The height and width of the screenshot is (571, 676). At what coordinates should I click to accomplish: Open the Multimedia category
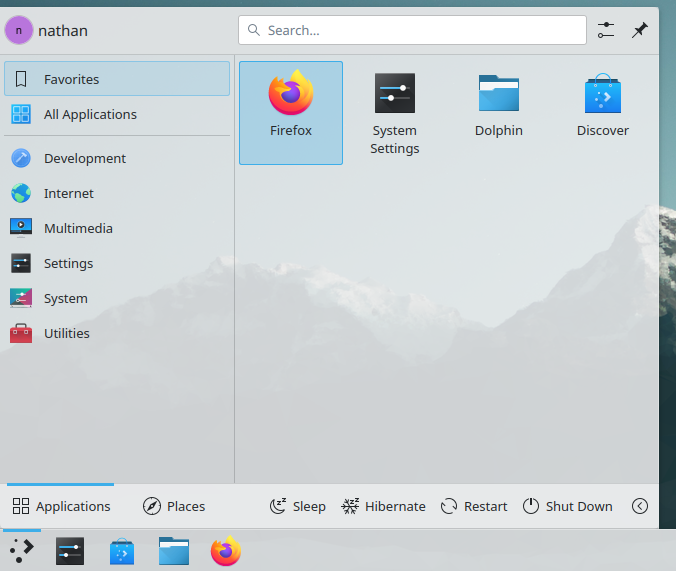tap(117, 228)
